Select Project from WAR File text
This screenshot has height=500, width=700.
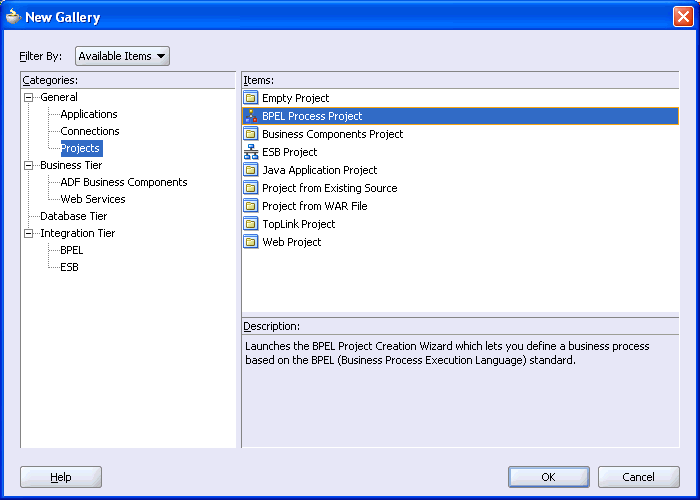[315, 206]
